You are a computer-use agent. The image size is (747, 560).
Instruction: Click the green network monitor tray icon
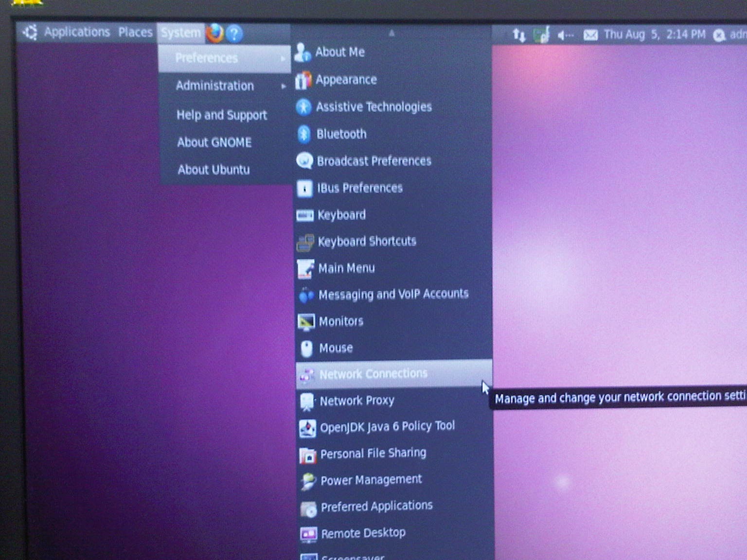[541, 35]
